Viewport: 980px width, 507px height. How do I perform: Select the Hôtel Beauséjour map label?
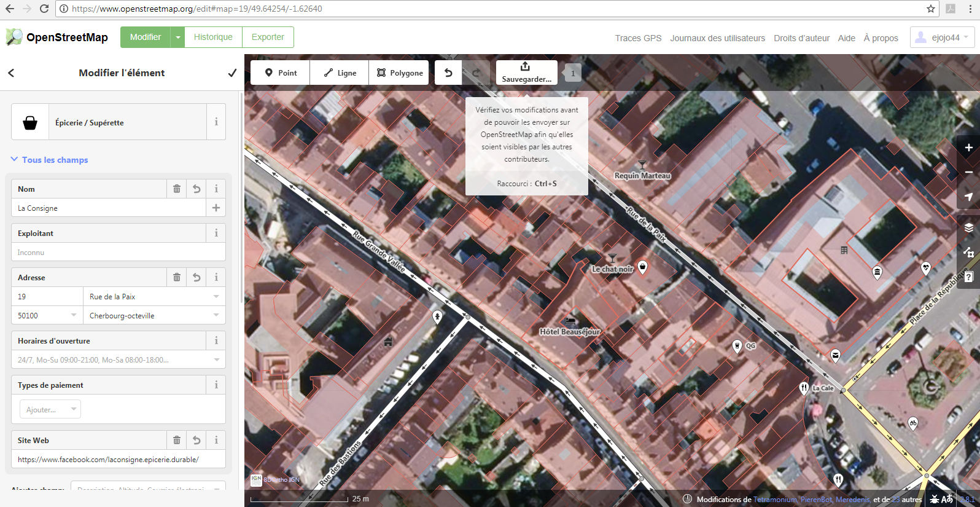(x=570, y=332)
